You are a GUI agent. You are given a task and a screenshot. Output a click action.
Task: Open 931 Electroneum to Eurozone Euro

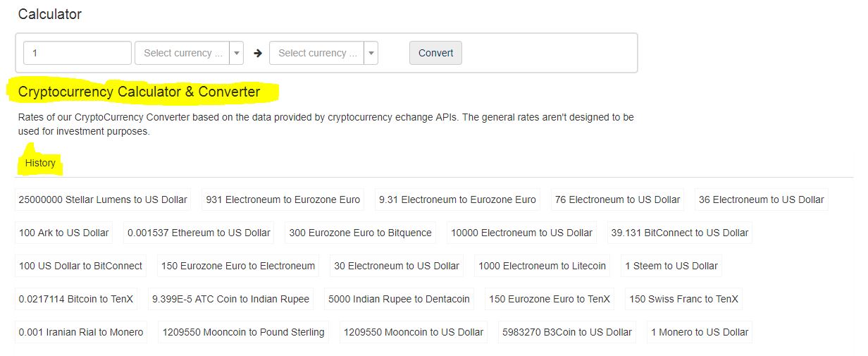283,200
